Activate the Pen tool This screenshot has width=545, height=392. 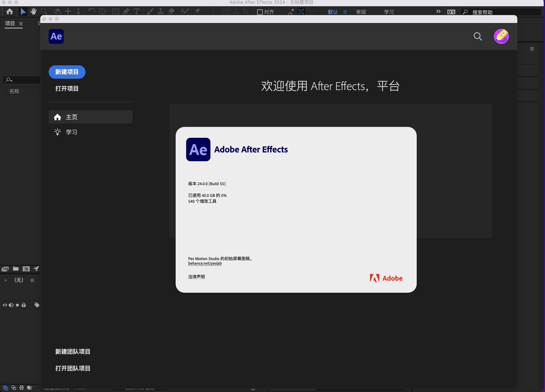126,11
